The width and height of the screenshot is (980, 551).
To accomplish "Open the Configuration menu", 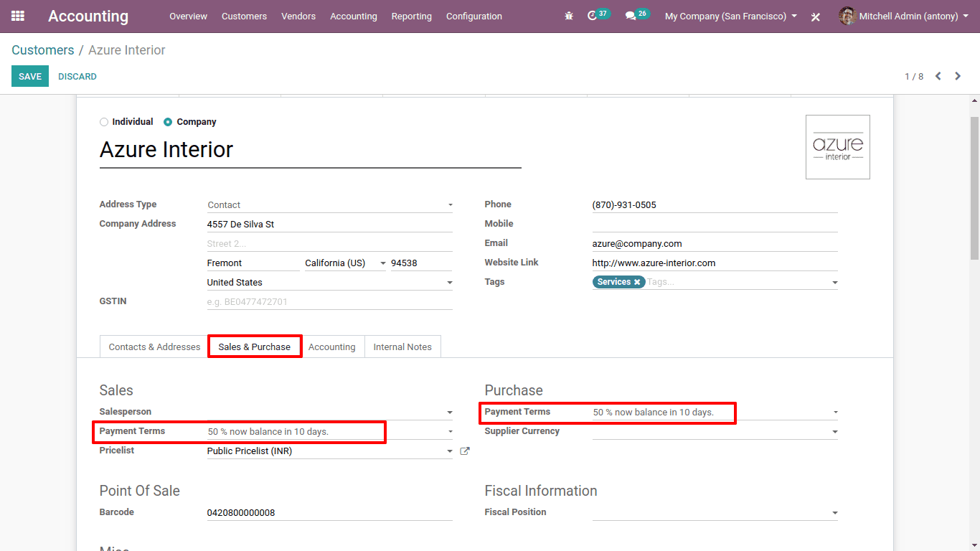I will (474, 16).
